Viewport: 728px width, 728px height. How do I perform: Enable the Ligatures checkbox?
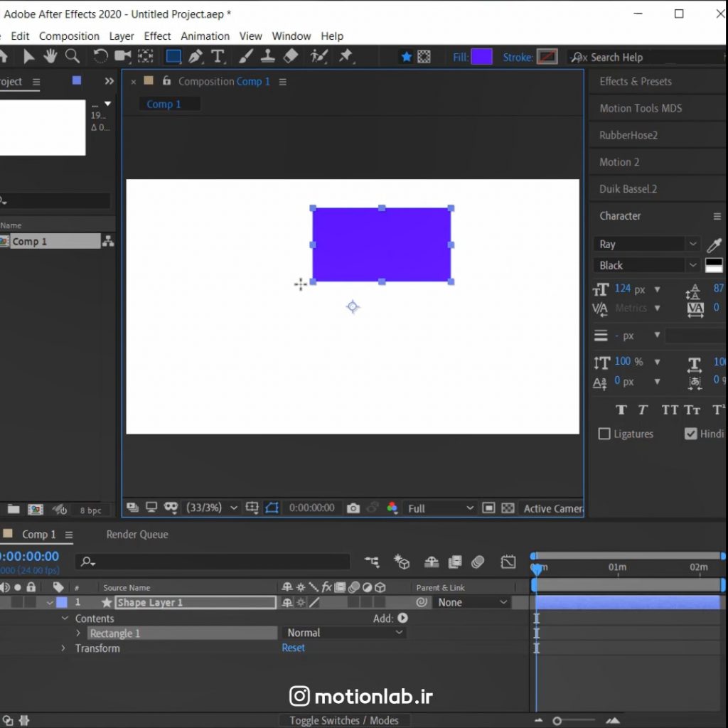(x=604, y=434)
